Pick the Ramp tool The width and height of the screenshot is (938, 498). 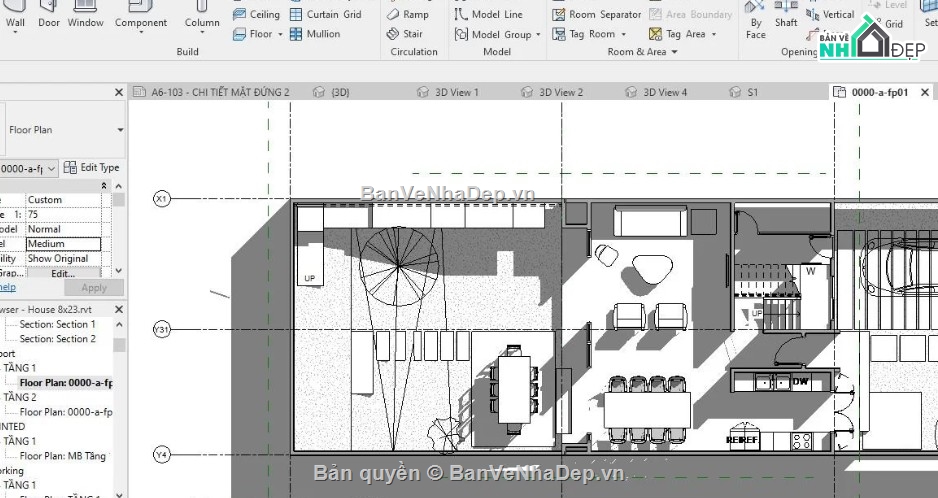[x=407, y=14]
